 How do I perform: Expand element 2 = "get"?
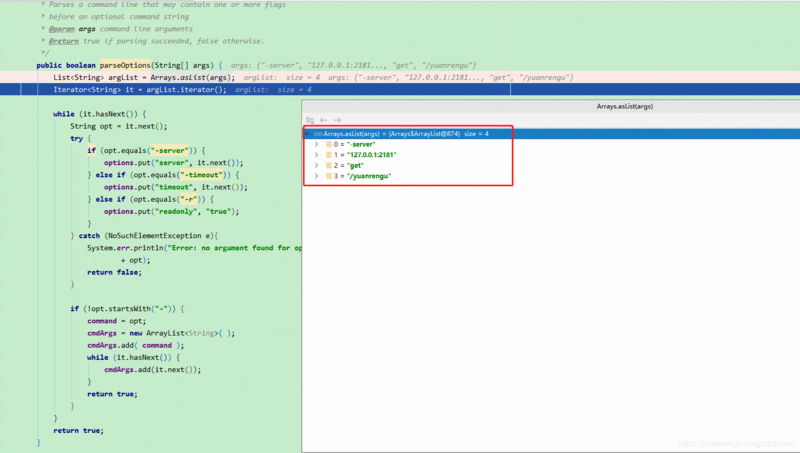(x=316, y=165)
